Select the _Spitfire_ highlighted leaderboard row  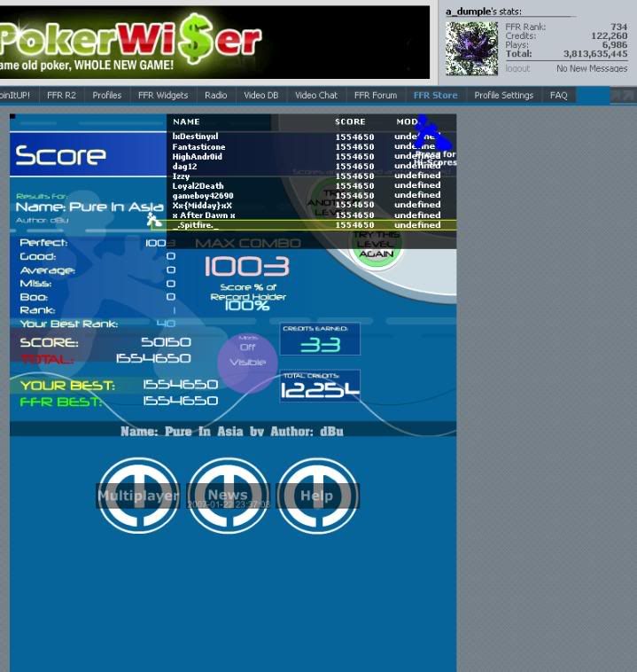(x=312, y=225)
